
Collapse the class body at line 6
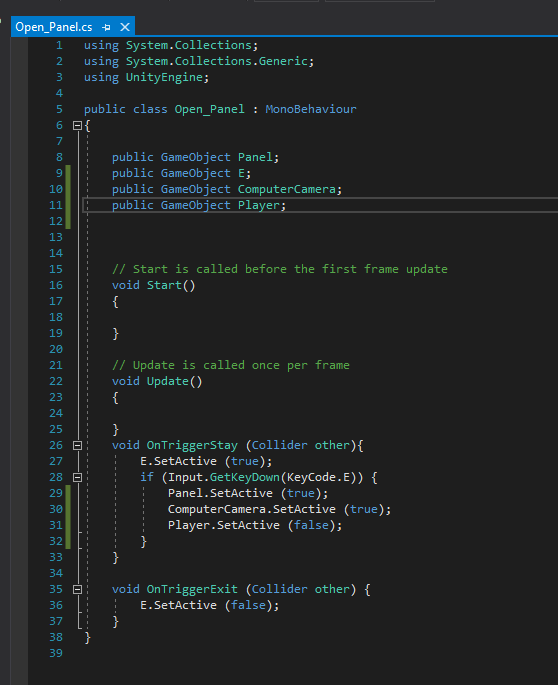[x=77, y=126]
